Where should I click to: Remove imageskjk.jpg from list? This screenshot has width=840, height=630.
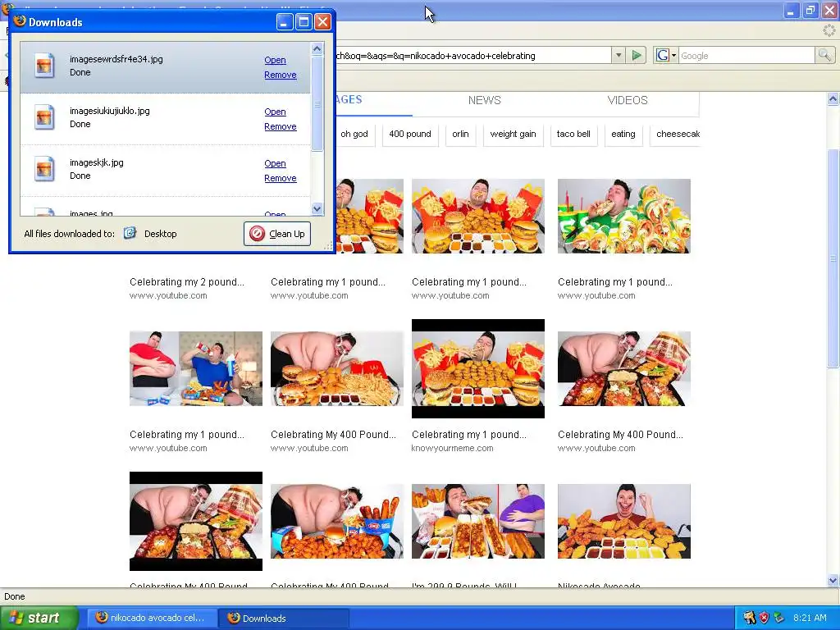[281, 178]
